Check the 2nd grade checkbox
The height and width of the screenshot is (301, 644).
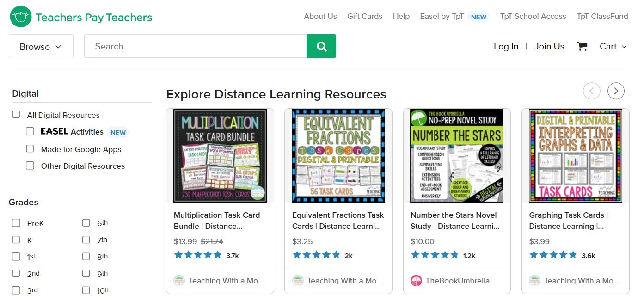click(x=16, y=273)
